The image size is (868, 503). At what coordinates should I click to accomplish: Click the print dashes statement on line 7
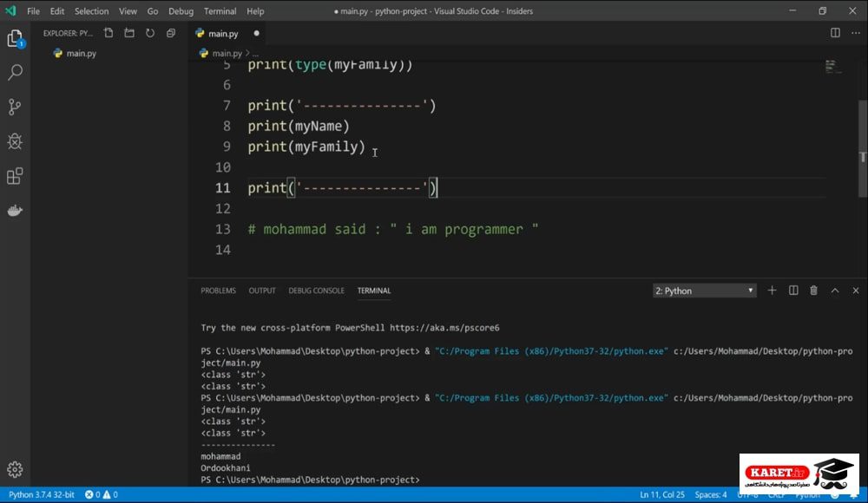(x=341, y=106)
